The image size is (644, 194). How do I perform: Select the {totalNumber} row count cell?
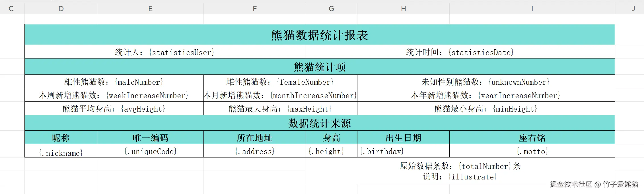tap(460, 166)
